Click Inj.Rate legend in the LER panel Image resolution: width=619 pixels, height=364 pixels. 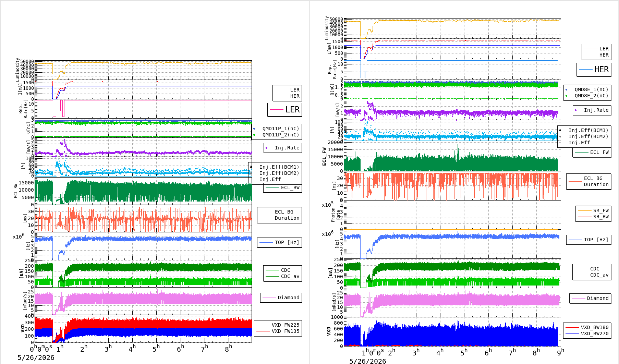(x=287, y=148)
